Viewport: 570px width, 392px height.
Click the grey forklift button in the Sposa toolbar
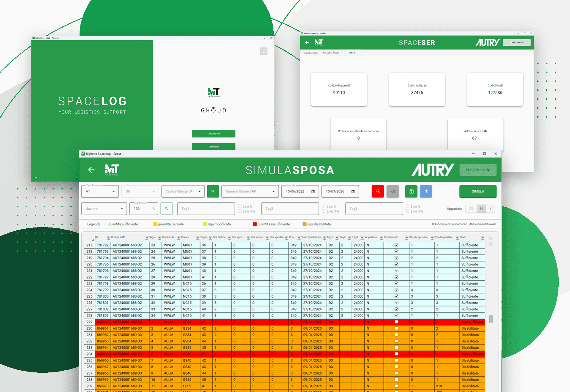[x=393, y=192]
